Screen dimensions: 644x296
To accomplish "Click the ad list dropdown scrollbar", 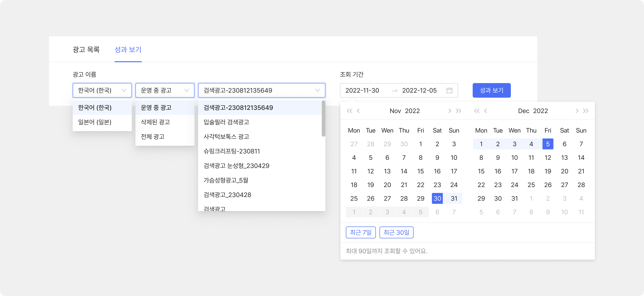I will pos(323,119).
